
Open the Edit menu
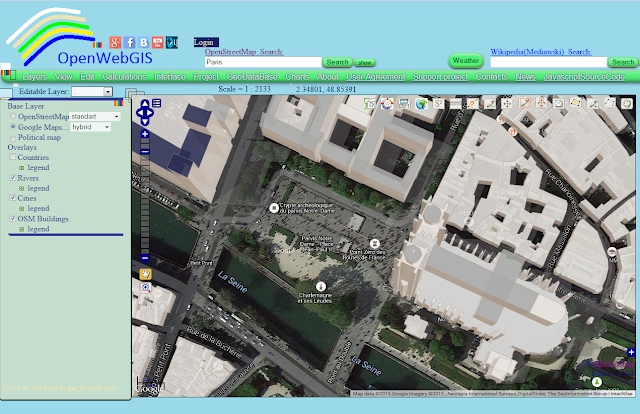pyautogui.click(x=87, y=77)
